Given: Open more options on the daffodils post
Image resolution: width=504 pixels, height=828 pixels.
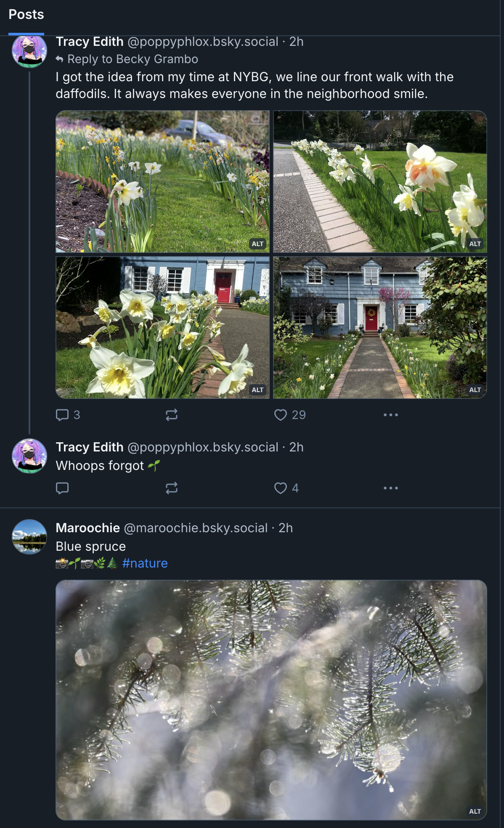Looking at the screenshot, I should coord(390,415).
